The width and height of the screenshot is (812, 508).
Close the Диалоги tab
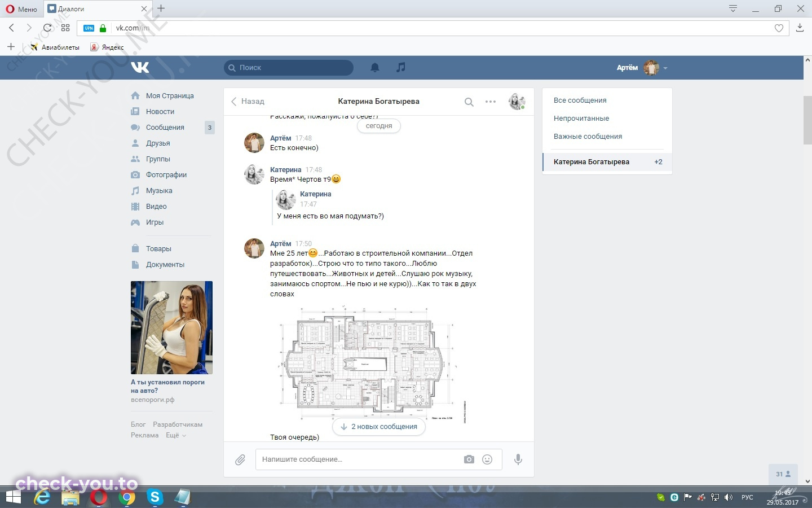tap(144, 9)
